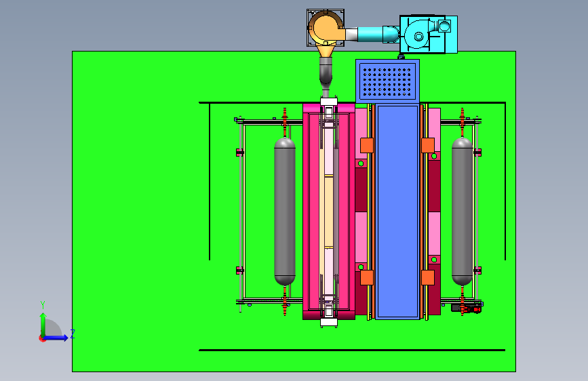The width and height of the screenshot is (588, 381).
Task: Select the dark red panel left of the blue cabinet
Action: [361, 189]
